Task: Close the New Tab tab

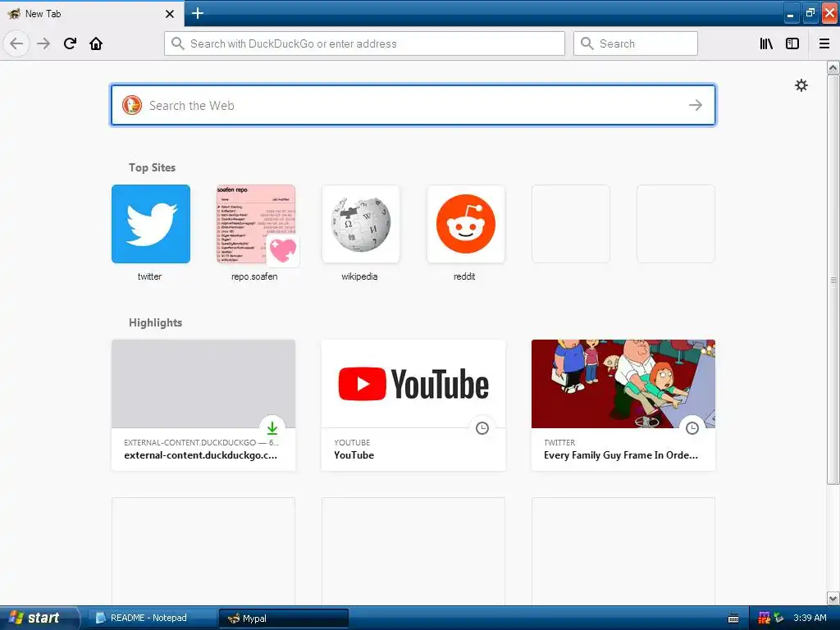Action: tap(170, 14)
